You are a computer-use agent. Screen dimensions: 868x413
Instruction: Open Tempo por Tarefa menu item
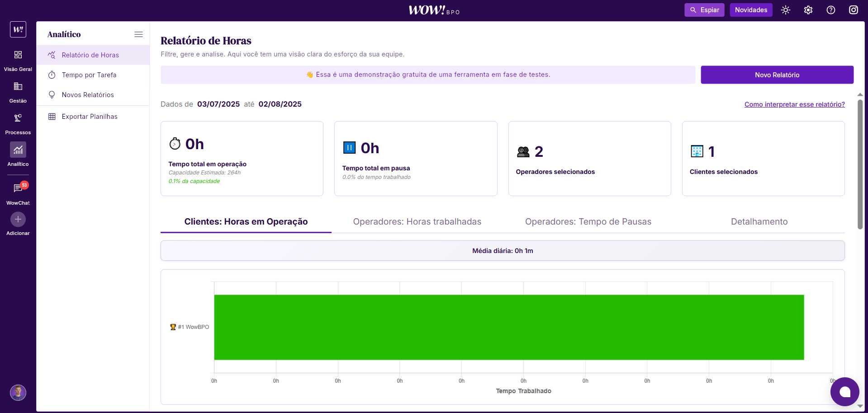click(89, 75)
